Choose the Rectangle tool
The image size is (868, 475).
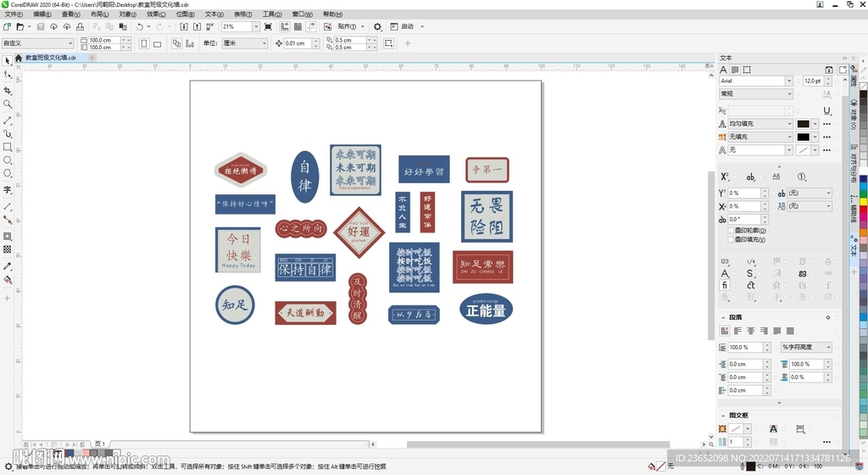tap(7, 147)
